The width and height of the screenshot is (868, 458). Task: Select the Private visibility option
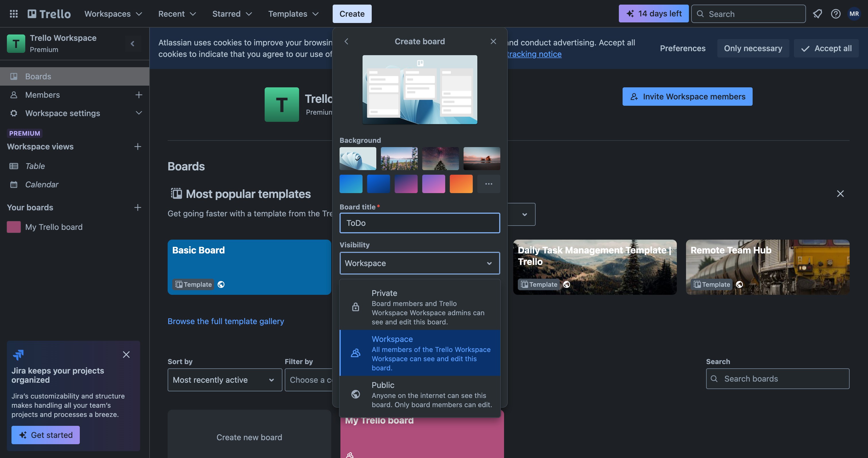(420, 307)
